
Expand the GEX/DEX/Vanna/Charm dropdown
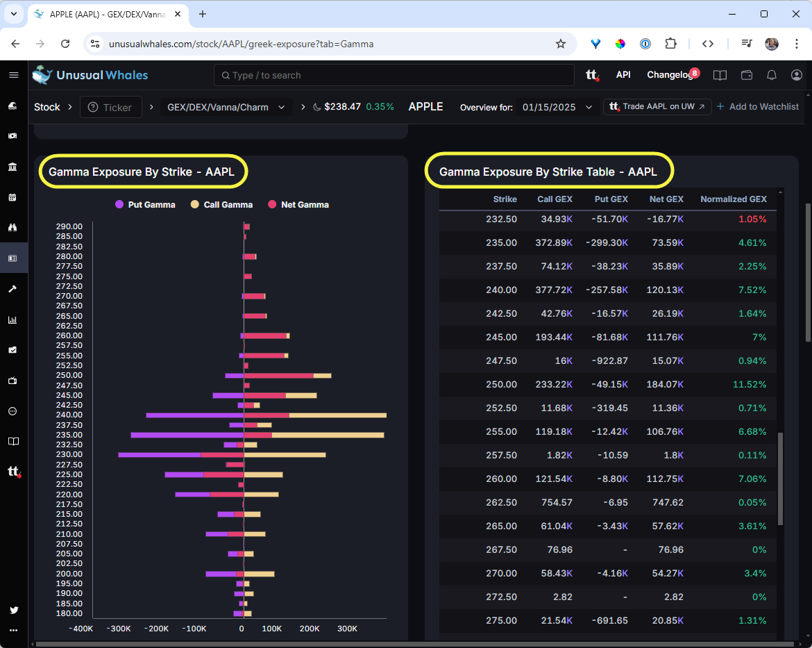tap(226, 108)
